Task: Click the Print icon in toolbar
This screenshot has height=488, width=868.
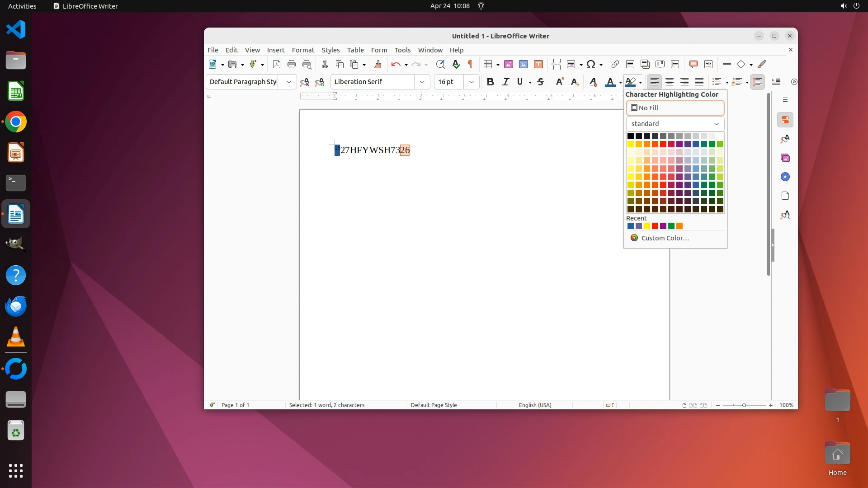Action: [292, 64]
